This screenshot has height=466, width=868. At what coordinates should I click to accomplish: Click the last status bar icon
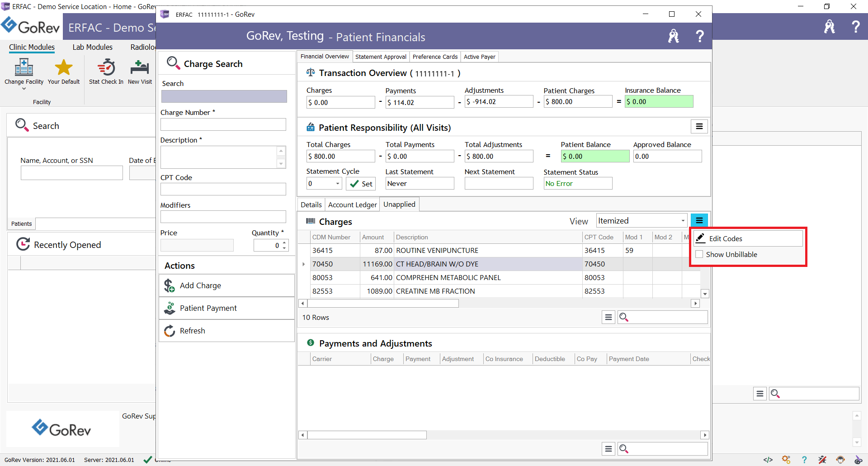pyautogui.click(x=859, y=460)
